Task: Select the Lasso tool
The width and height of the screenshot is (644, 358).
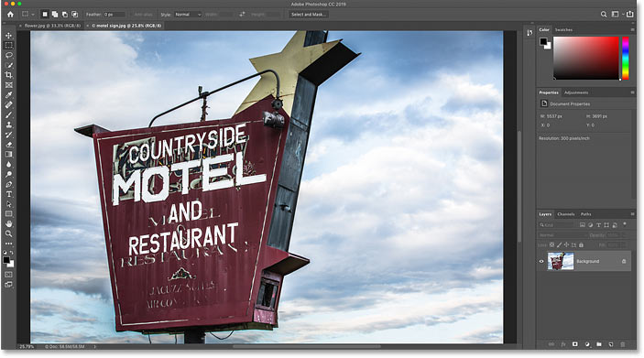Action: pos(8,56)
